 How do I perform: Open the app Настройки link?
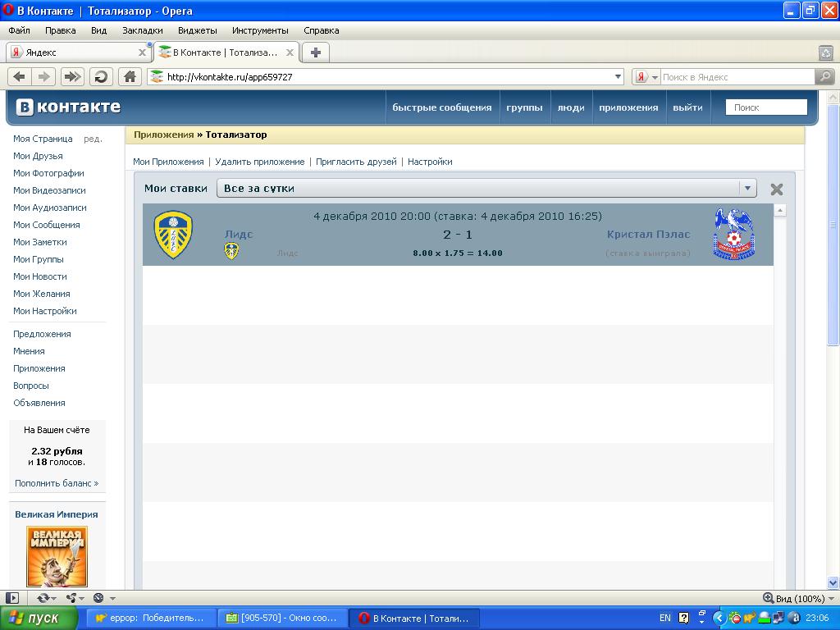[x=430, y=162]
